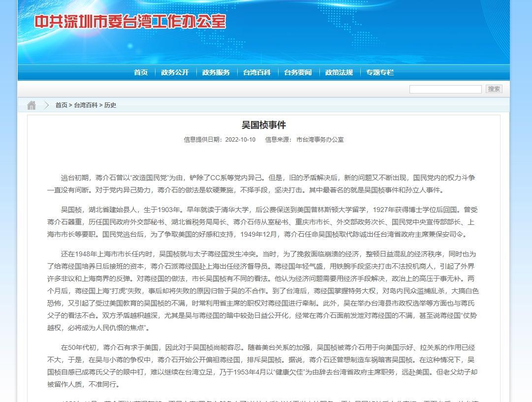Click the paragraph starting 还在1948年上海市市长任内时
The width and height of the screenshot is (532, 402).
tap(263, 291)
